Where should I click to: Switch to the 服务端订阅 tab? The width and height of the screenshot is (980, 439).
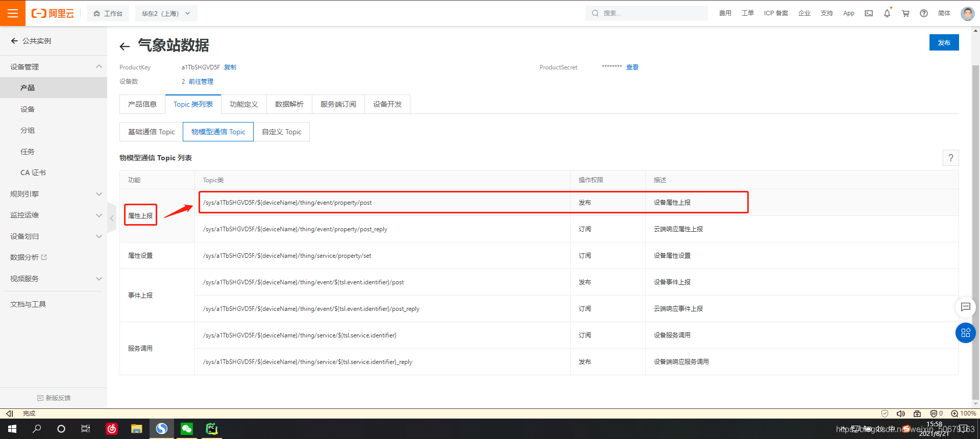(338, 104)
